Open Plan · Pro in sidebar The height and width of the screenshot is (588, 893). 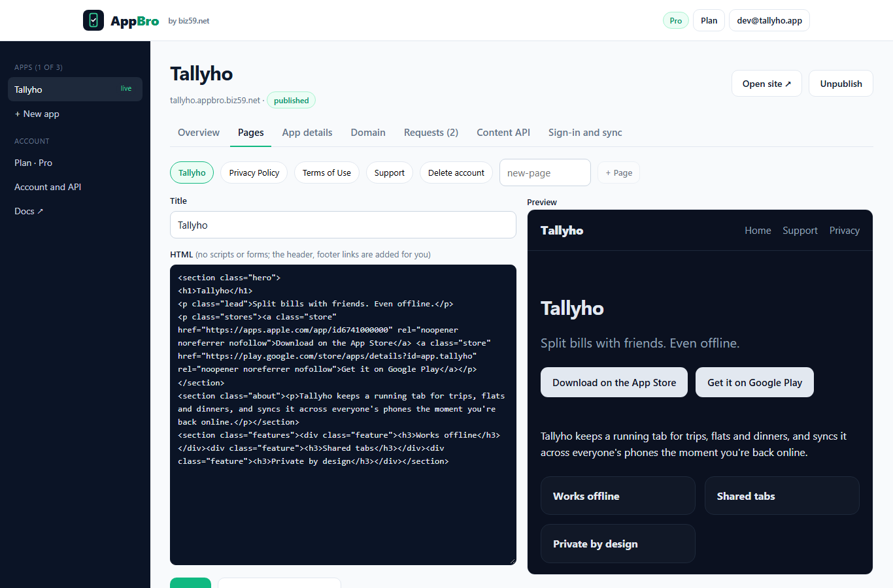tap(33, 163)
